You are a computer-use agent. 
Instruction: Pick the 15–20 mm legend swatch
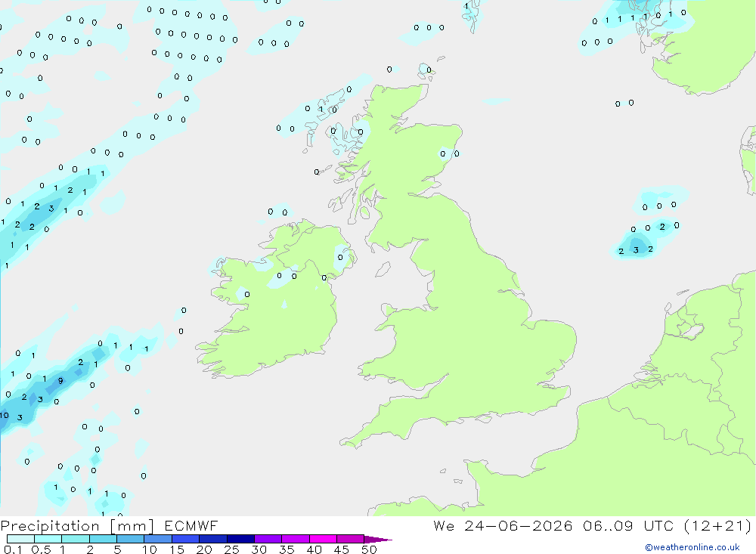(186, 539)
